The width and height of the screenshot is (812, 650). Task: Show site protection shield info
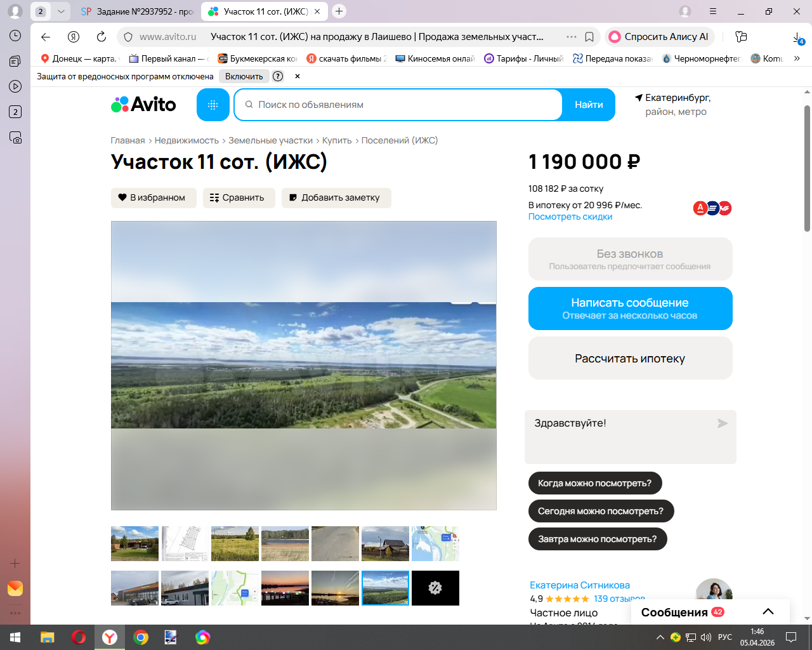pos(128,37)
